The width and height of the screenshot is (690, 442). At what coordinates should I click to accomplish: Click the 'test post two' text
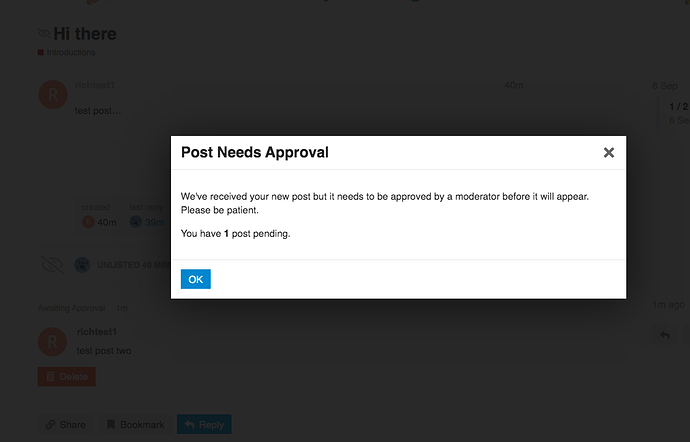[104, 351]
